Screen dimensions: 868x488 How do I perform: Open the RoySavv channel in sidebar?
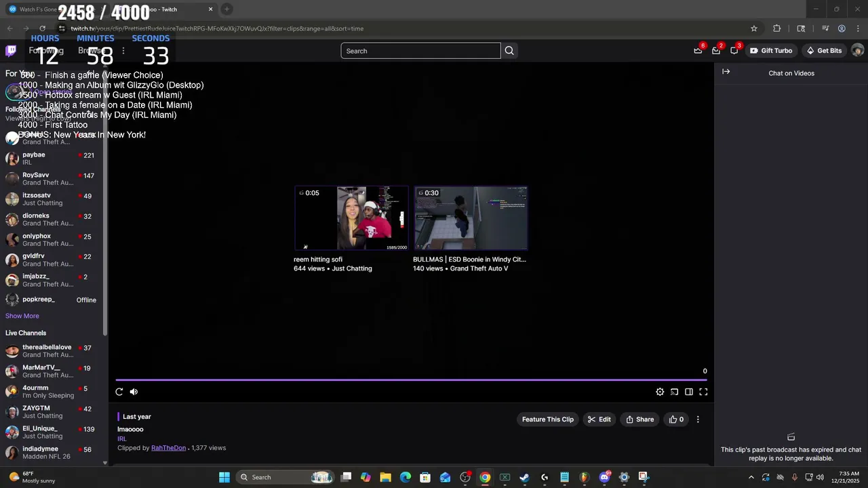click(x=53, y=179)
